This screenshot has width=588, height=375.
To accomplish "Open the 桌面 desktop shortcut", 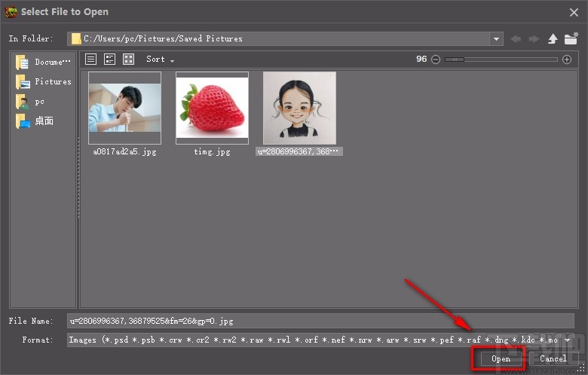I will point(35,121).
